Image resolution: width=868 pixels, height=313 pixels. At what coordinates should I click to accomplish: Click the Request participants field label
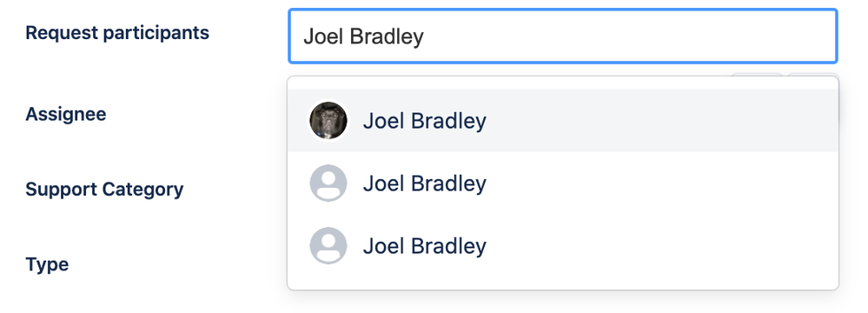117,33
